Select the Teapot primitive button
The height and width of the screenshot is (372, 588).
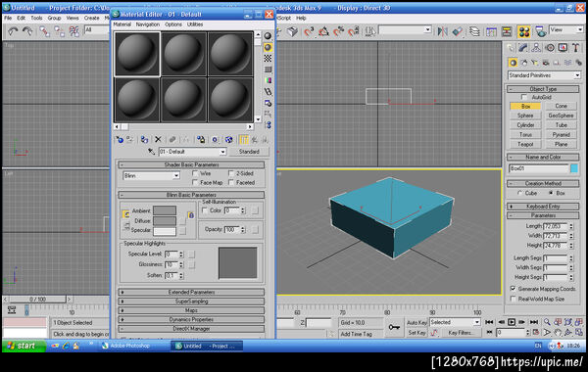[x=525, y=144]
